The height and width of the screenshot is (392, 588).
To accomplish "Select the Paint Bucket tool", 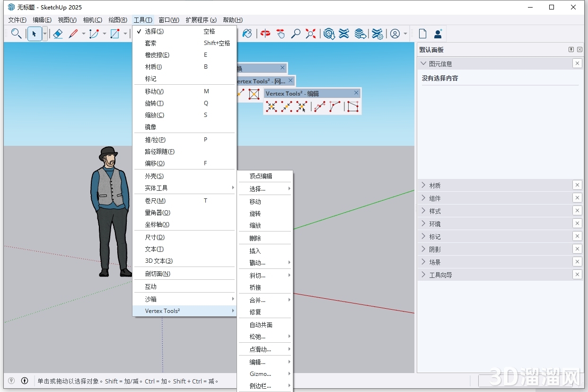I will coord(247,34).
